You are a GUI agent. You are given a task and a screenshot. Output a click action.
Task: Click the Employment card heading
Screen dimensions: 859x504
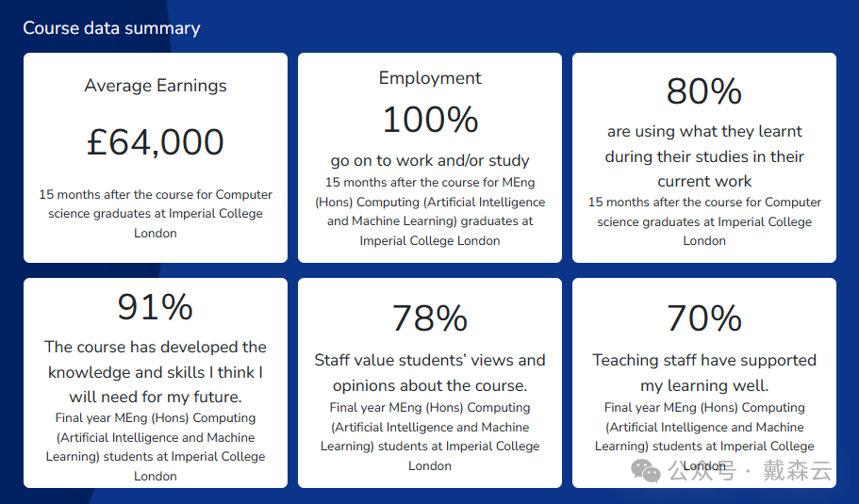tap(430, 78)
